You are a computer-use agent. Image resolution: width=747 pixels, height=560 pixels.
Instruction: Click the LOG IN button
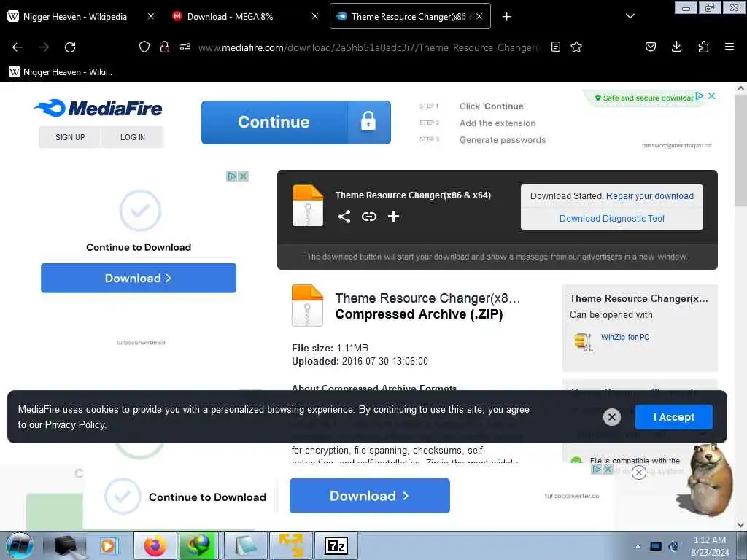click(133, 137)
